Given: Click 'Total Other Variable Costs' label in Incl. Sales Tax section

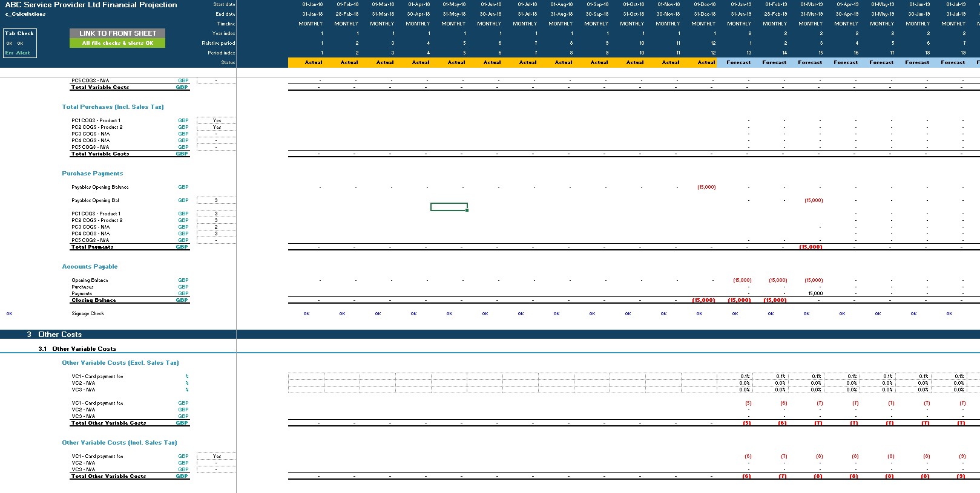Looking at the screenshot, I should tap(108, 476).
